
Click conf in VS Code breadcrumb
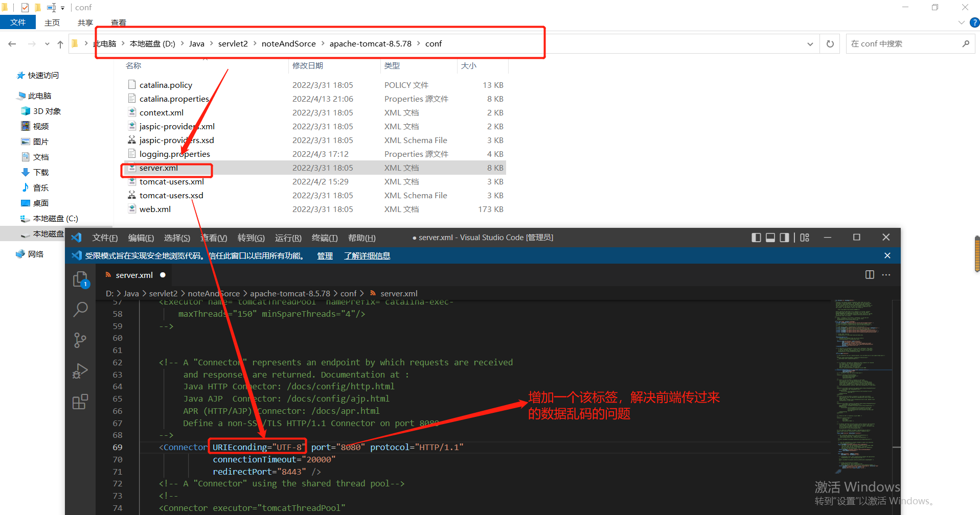349,293
